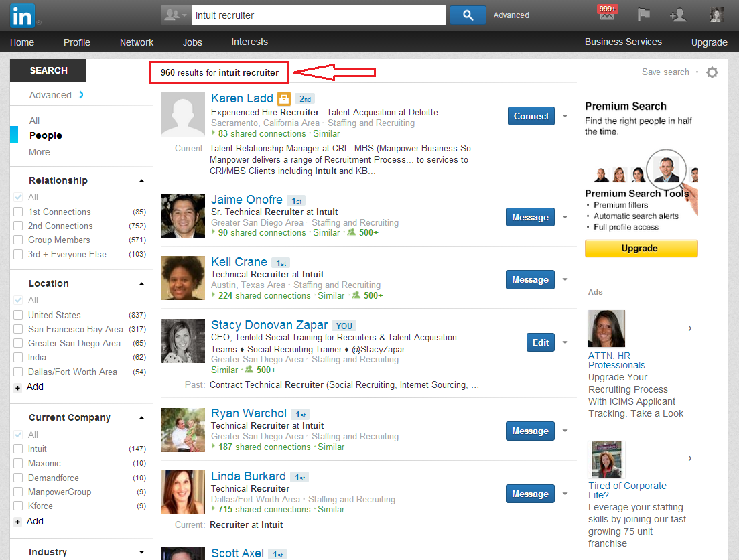The image size is (739, 560).
Task: Click the Advanced link next to search bar
Action: coord(511,15)
